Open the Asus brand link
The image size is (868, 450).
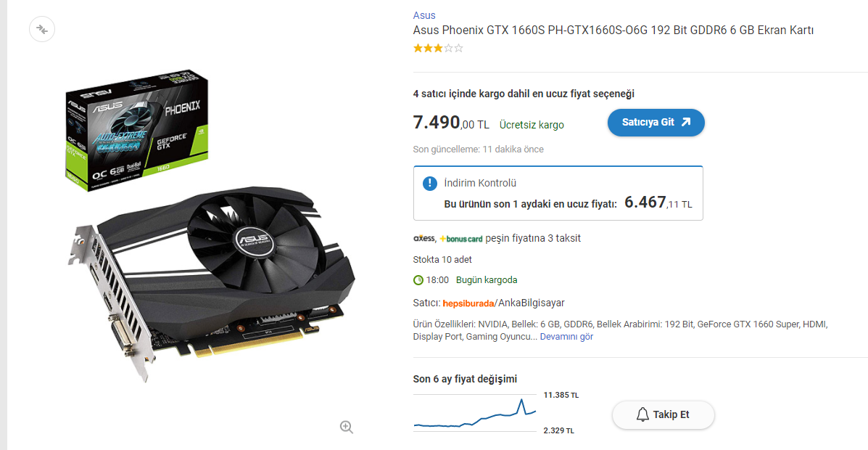(x=424, y=15)
